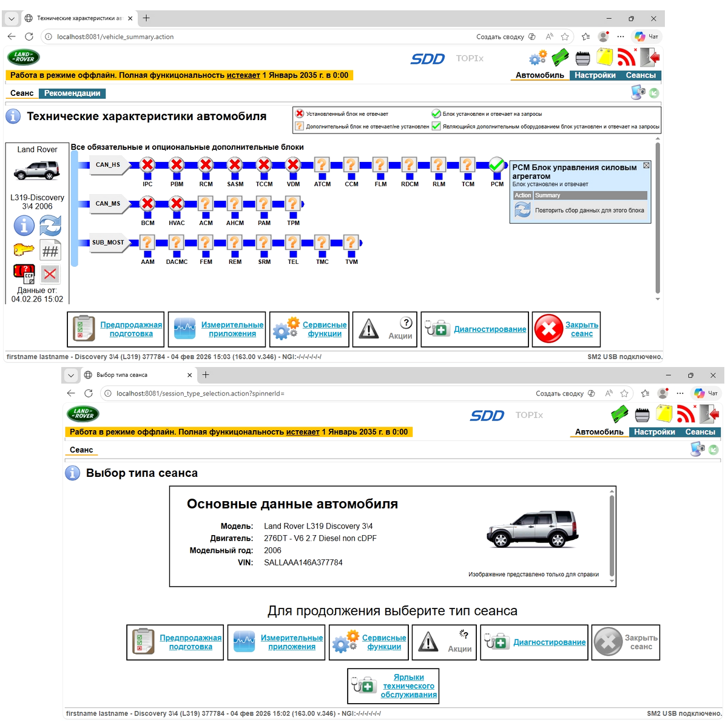Image resolution: width=728 pixels, height=728 pixels.
Task: Click Диагностирование button in top window
Action: pos(474,329)
